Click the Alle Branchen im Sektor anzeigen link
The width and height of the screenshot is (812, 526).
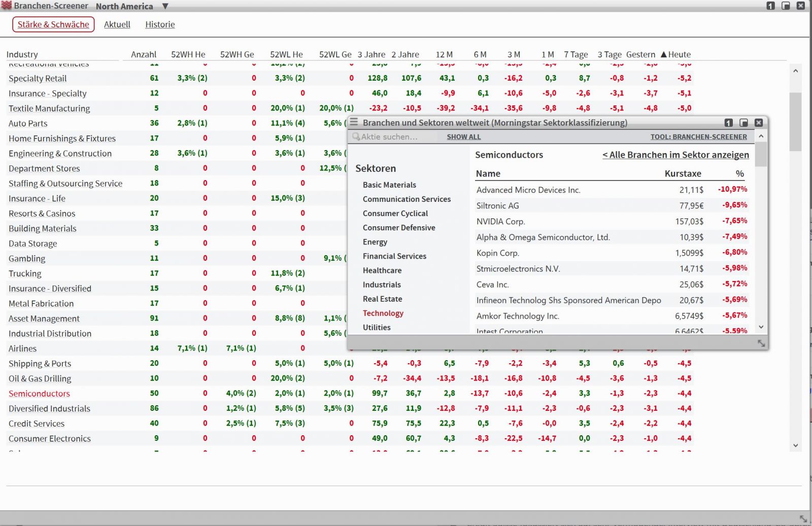tap(675, 155)
